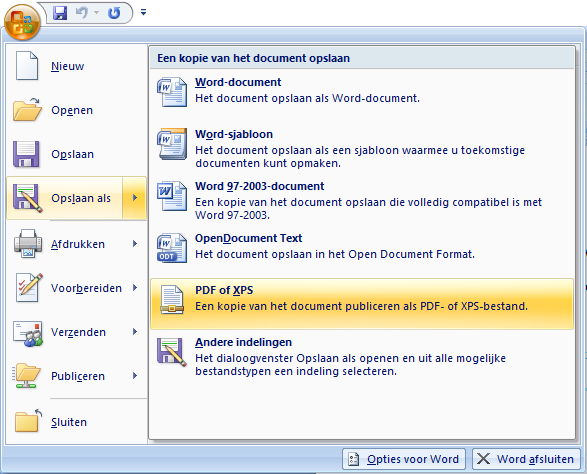Click the printer icon for Afdrukken
Viewport: 587px width, 474px height.
pyautogui.click(x=28, y=244)
